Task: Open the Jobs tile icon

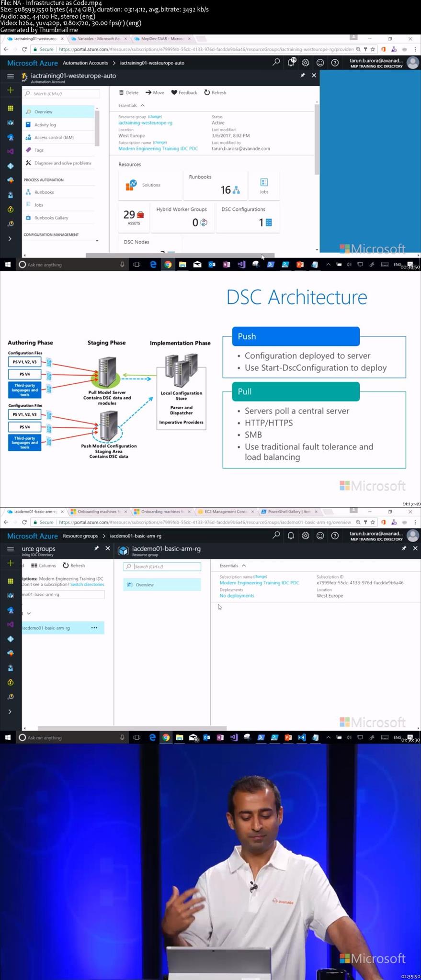Action: point(264,185)
